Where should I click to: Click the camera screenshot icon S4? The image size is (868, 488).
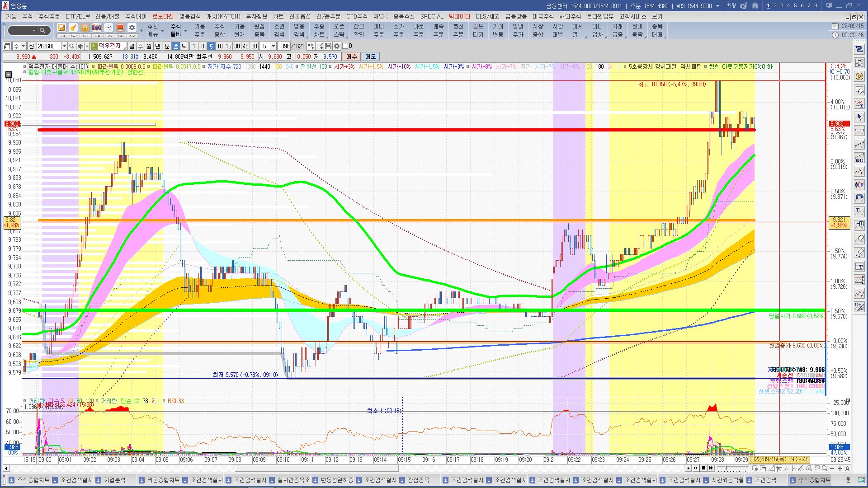[97, 28]
